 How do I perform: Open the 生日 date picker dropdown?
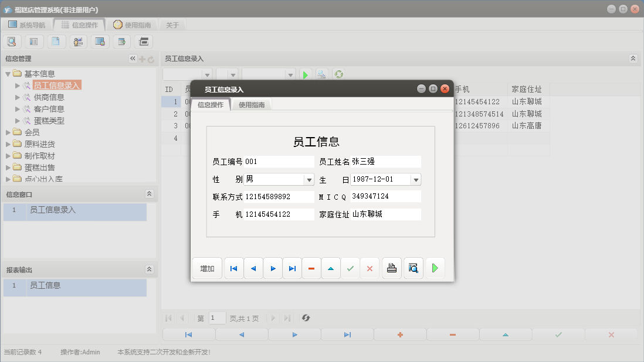click(x=415, y=180)
